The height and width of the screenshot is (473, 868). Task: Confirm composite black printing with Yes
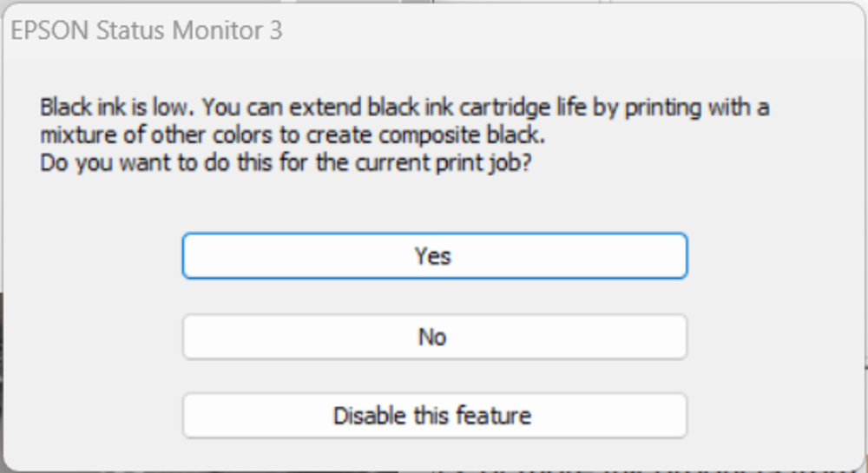coord(434,256)
